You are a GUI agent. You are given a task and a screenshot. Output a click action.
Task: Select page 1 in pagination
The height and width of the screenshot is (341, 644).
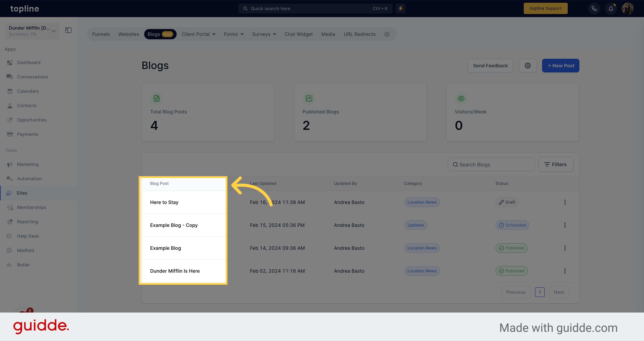(x=540, y=292)
